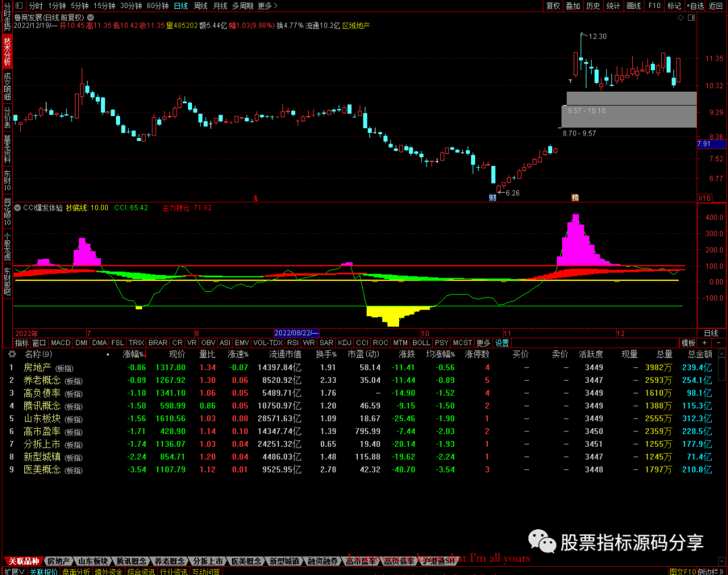Select the 房地产 bottom tab
The height and width of the screenshot is (575, 728).
59,561
